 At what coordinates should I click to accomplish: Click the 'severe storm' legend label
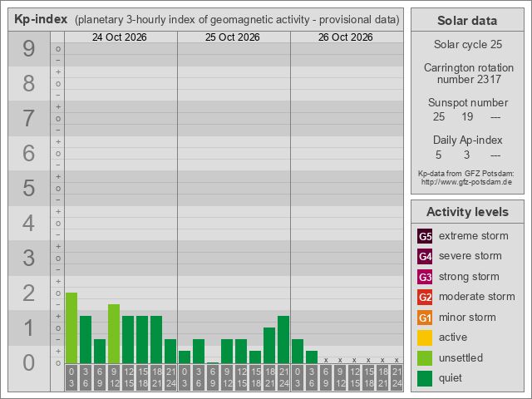pyautogui.click(x=470, y=256)
